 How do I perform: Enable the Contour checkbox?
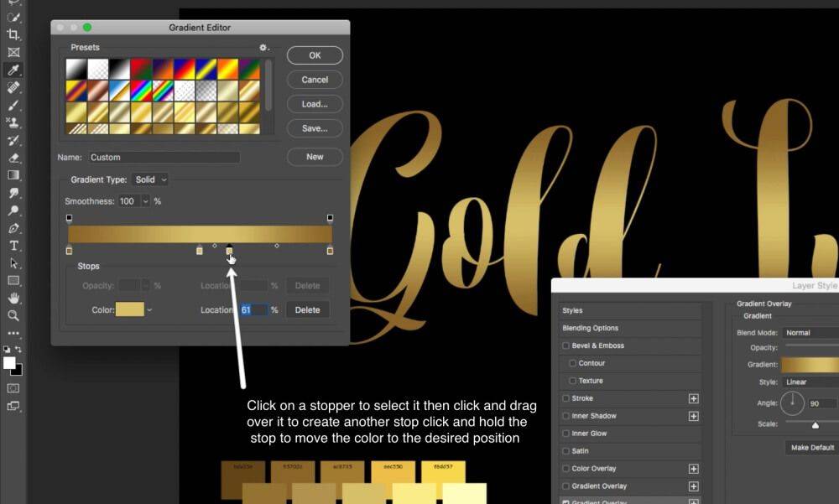point(572,363)
